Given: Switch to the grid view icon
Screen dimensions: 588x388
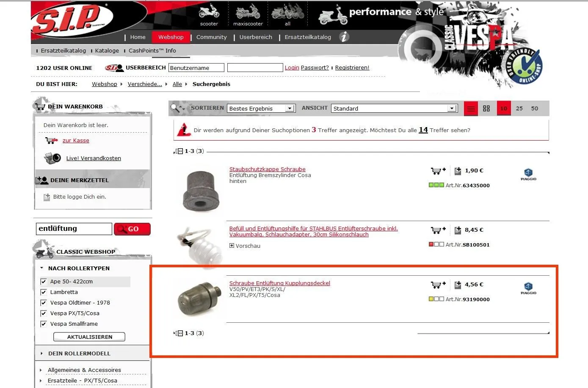Looking at the screenshot, I should pos(486,108).
